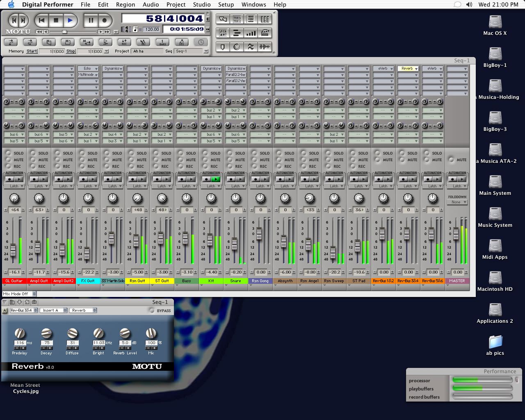525x420 pixels.
Task: Click the Pause transport button
Action: (91, 20)
